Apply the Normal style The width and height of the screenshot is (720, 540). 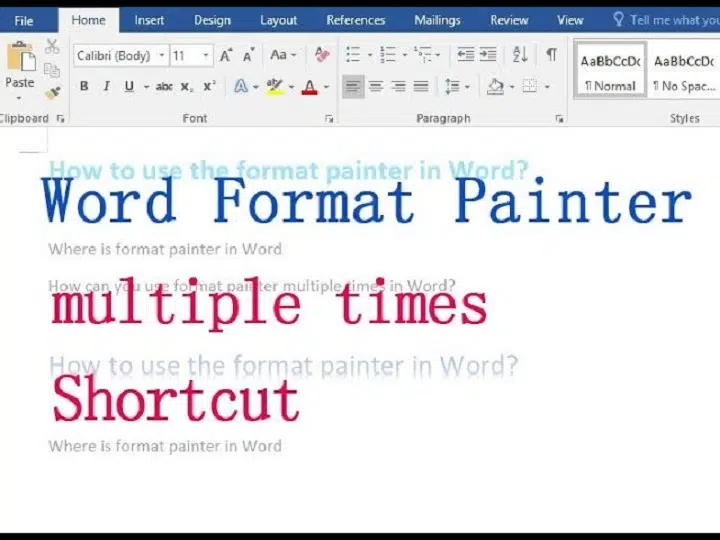(611, 69)
